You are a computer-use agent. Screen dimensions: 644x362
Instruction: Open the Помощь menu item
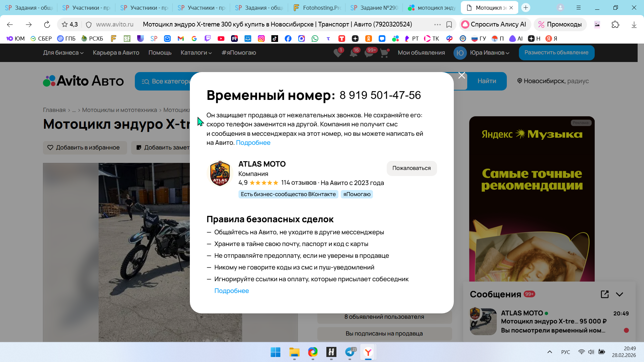point(160,53)
